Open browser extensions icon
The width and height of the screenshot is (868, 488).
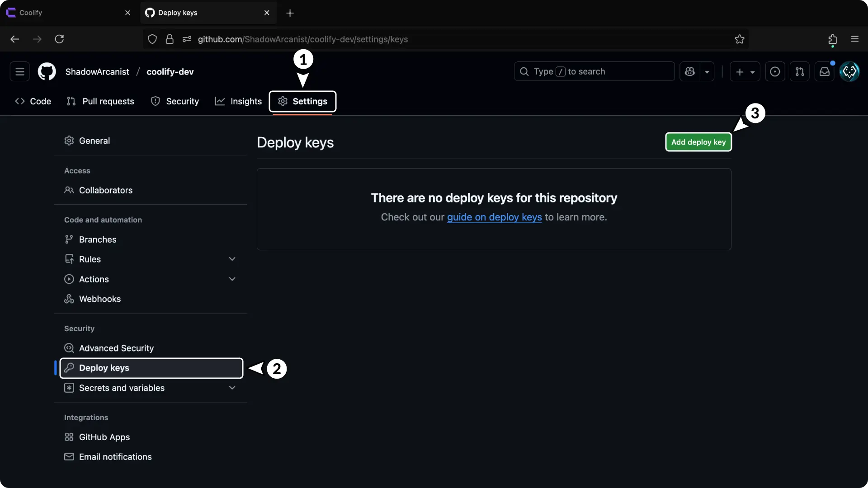pos(832,39)
